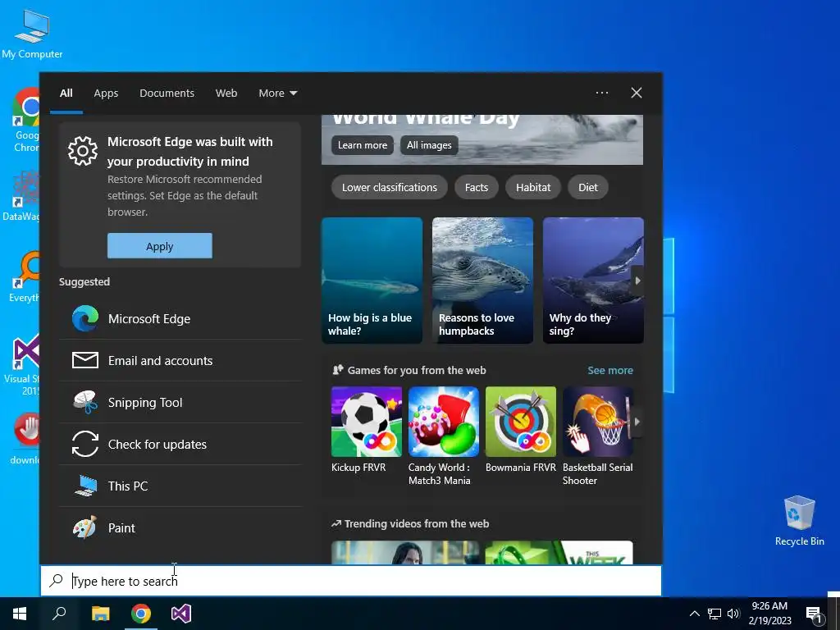Open Reasons to love humpbacks card

coord(482,281)
